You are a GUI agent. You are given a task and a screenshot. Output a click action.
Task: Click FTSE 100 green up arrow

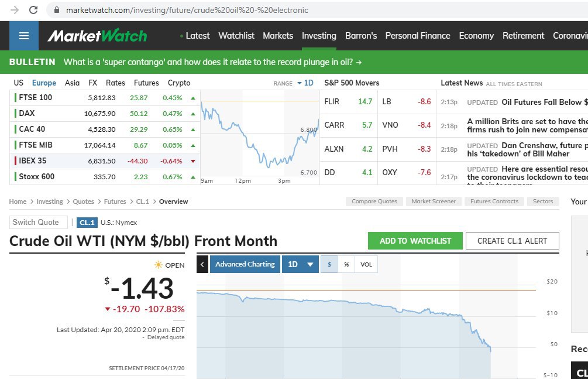(x=193, y=98)
